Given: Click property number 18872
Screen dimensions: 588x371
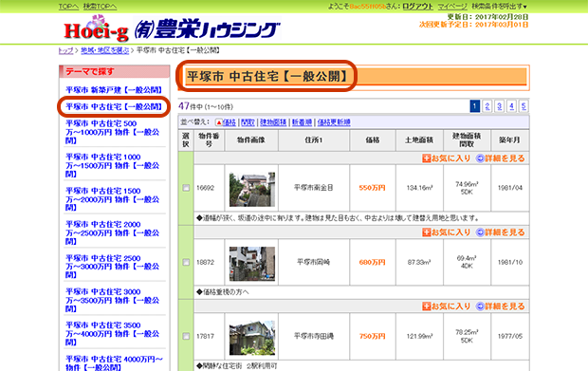Looking at the screenshot, I should (205, 262).
